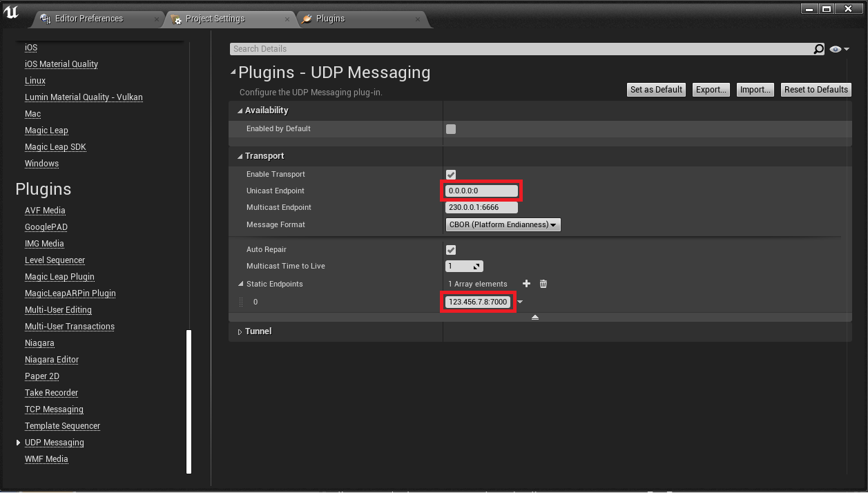This screenshot has width=868, height=493.
Task: Open Take Recorder settings
Action: 51,393
